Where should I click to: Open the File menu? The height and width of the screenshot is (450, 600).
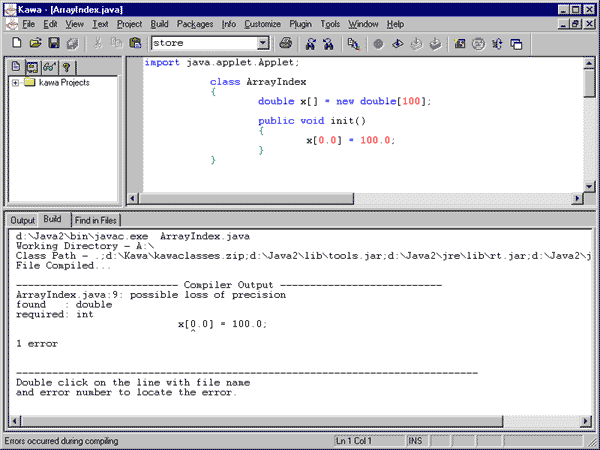pos(28,24)
